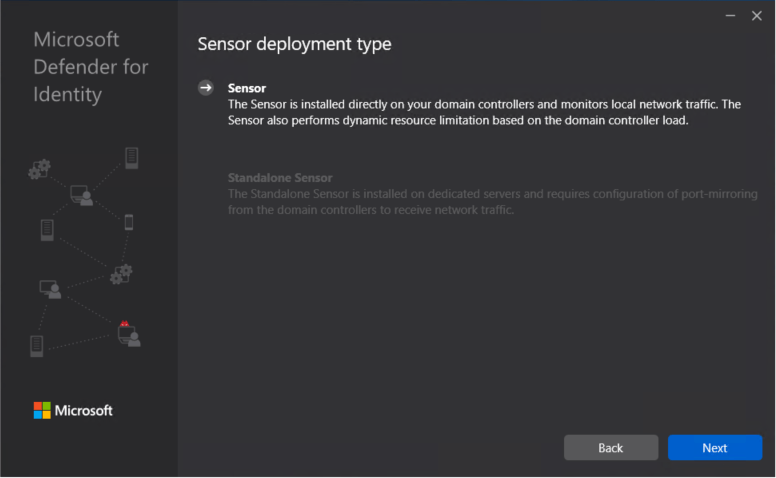This screenshot has width=776, height=478.
Task: Select the Sensor deployment option
Action: click(x=247, y=88)
